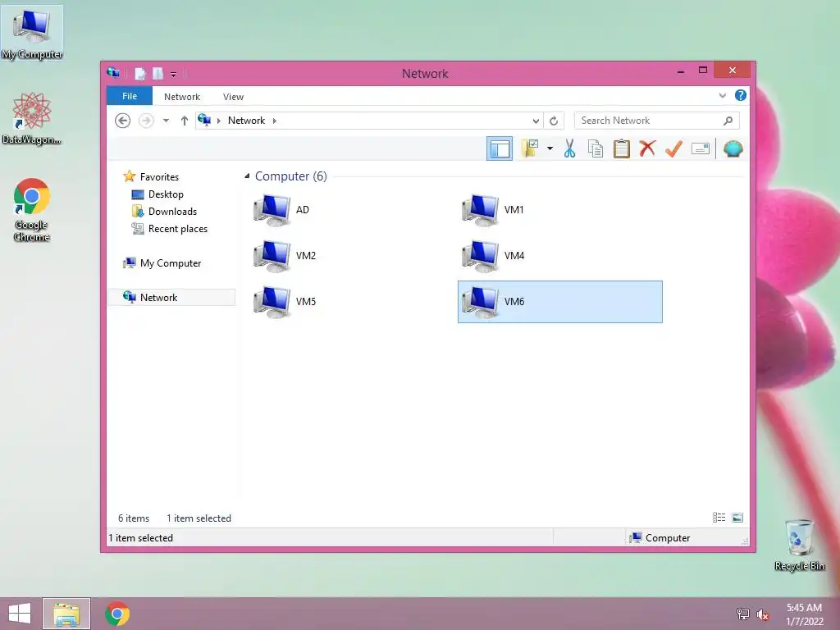Click File Explorer in taskbar

tap(66, 614)
